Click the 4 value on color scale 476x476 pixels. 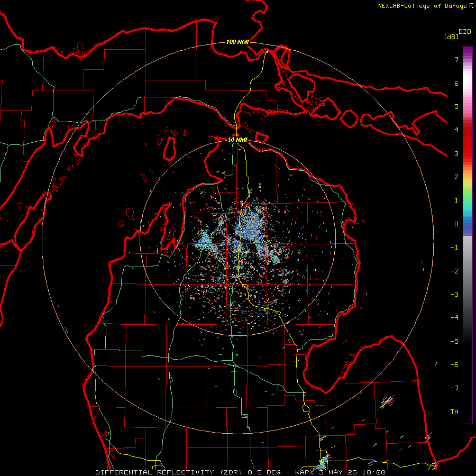click(x=456, y=130)
